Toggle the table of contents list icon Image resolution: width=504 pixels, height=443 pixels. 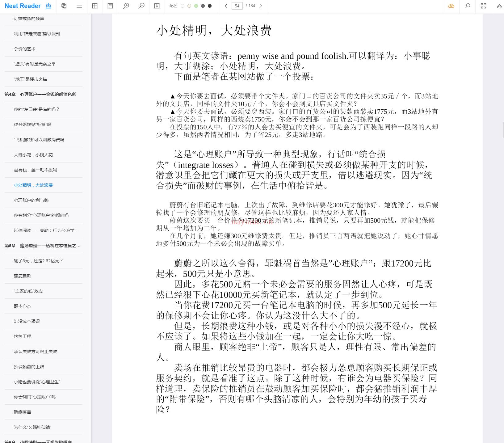79,6
